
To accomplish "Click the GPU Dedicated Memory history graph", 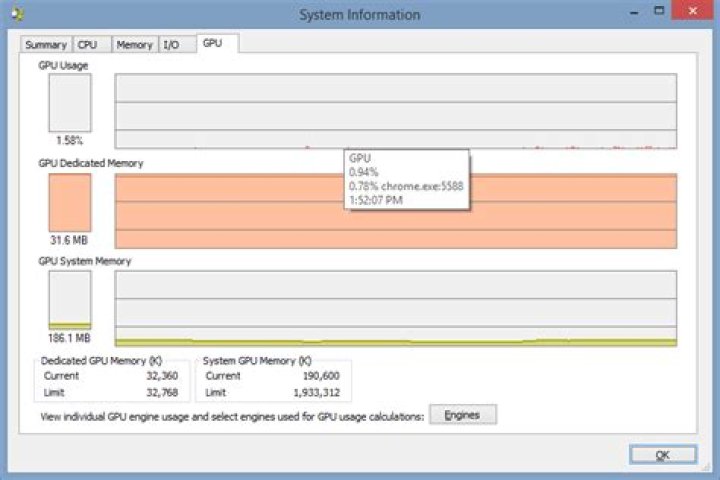I will tap(396, 211).
